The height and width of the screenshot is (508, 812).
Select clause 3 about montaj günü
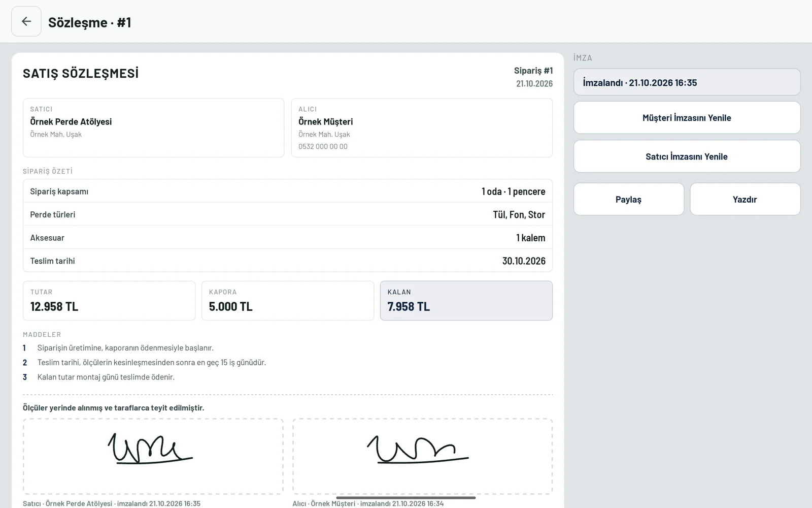pyautogui.click(x=106, y=377)
